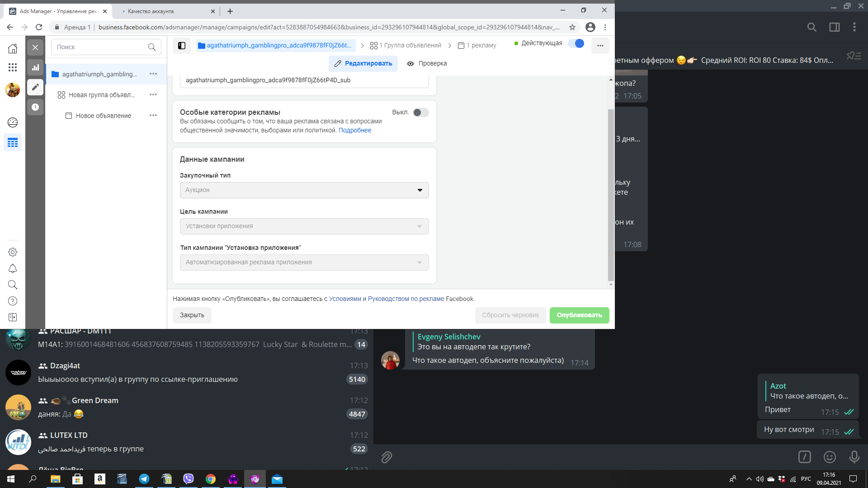Open options for agathatriumph_gambling campaign row

click(153, 74)
